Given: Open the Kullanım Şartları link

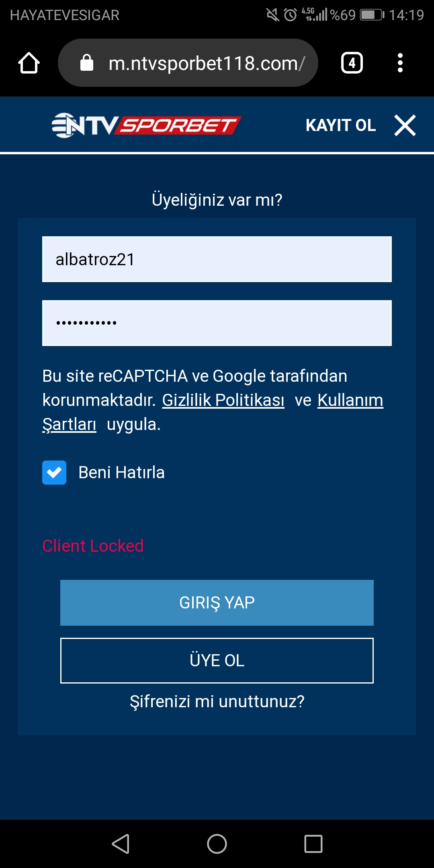Looking at the screenshot, I should [x=350, y=400].
